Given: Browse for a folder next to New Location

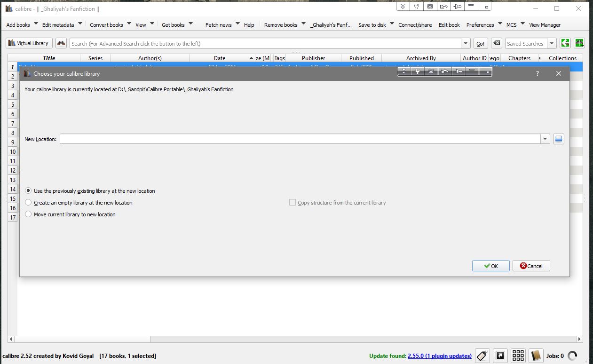Looking at the screenshot, I should pyautogui.click(x=558, y=139).
